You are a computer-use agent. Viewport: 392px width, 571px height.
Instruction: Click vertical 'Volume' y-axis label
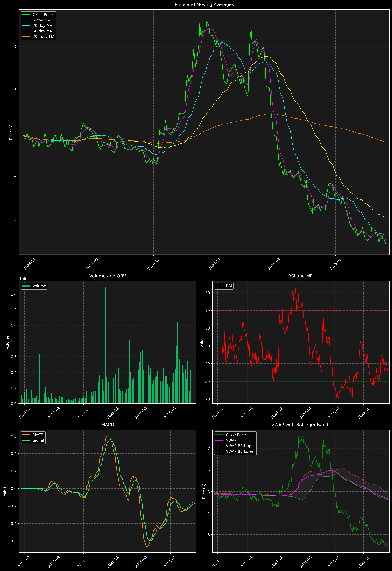[7, 342]
